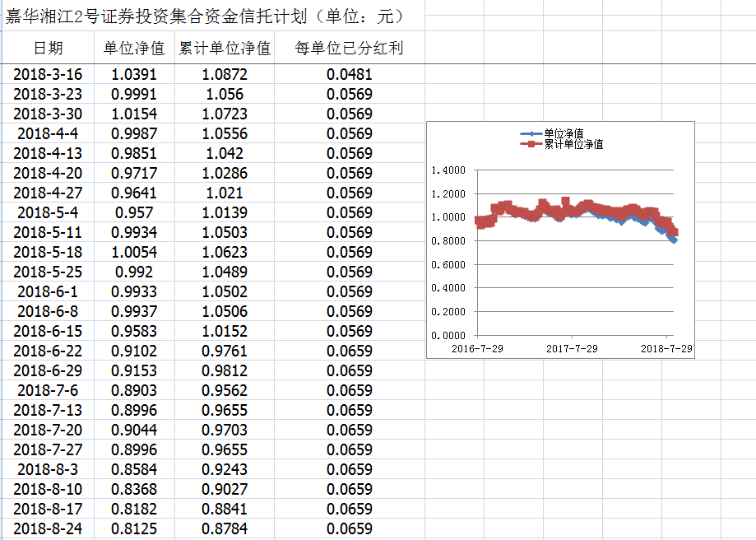The height and width of the screenshot is (540, 756).
Task: Click the 累计单位净值 column header cell
Action: (x=225, y=48)
